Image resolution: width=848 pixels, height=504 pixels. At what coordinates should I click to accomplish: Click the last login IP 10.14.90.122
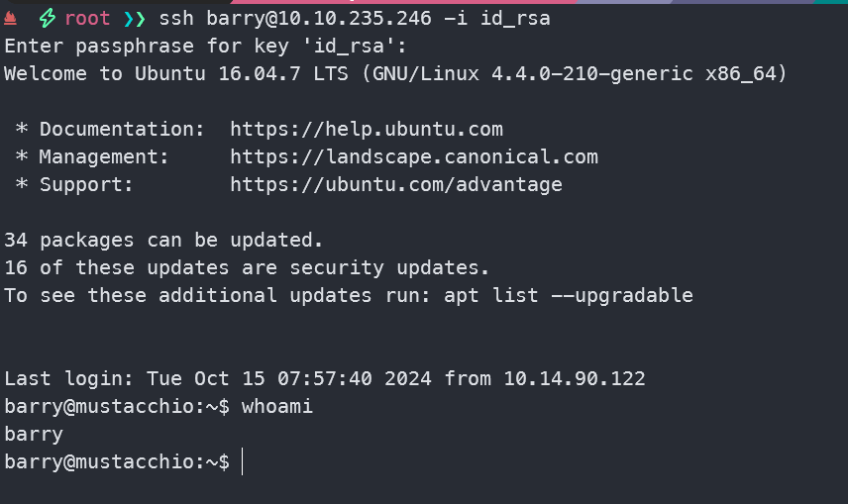tap(575, 378)
